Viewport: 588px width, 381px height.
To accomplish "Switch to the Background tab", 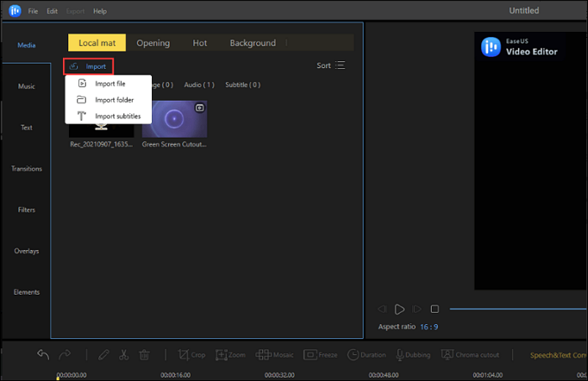I will click(x=252, y=43).
